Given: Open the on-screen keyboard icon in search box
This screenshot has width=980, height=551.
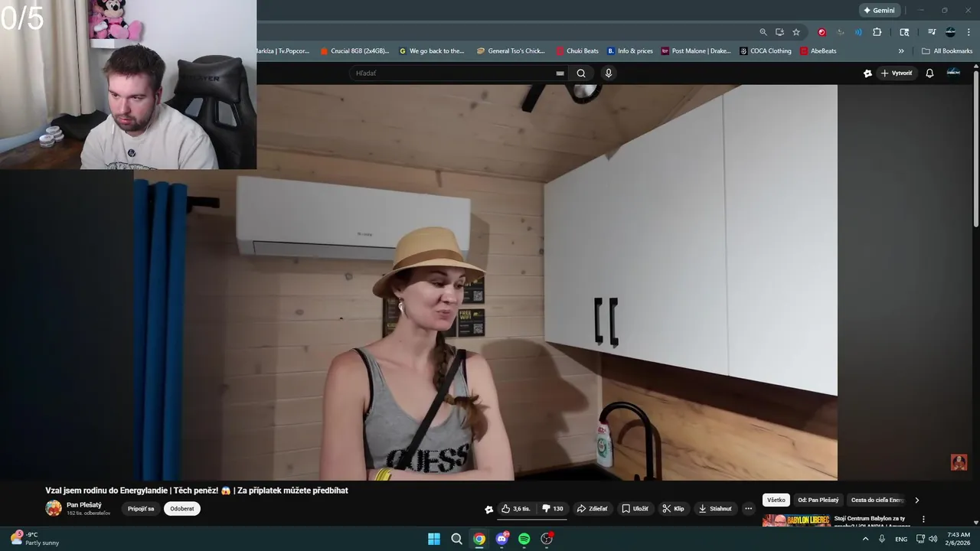Looking at the screenshot, I should click(560, 73).
